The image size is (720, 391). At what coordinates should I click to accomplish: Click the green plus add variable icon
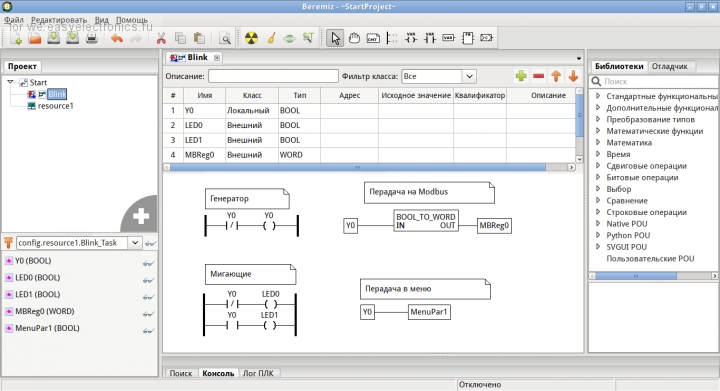click(521, 76)
